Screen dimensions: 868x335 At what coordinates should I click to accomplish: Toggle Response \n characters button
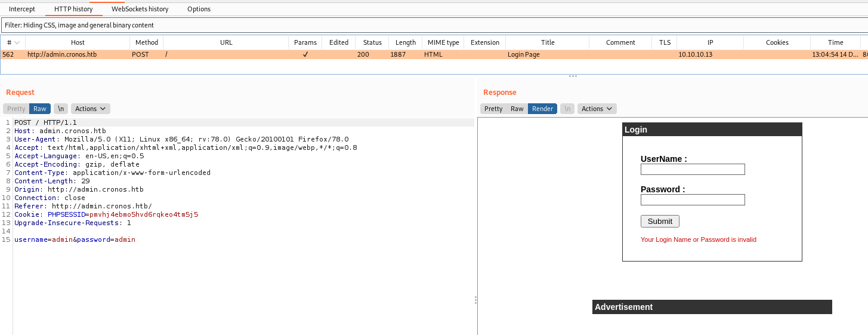click(x=567, y=109)
